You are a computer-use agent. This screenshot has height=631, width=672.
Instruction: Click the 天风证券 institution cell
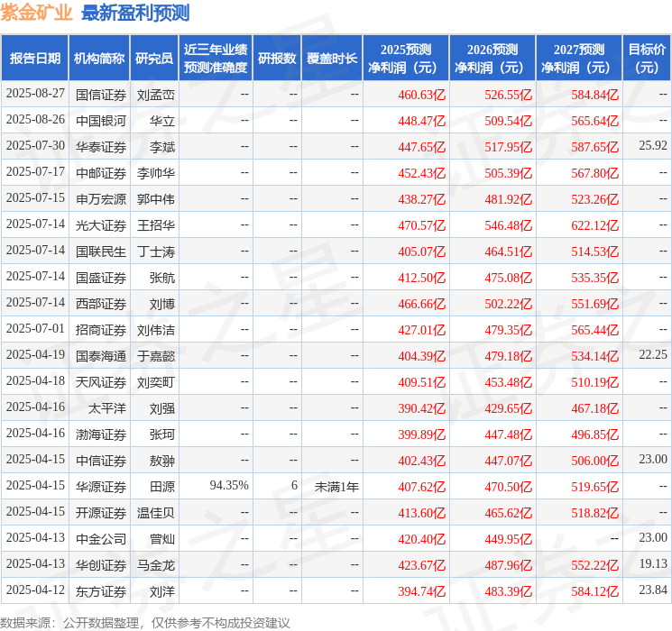point(101,382)
